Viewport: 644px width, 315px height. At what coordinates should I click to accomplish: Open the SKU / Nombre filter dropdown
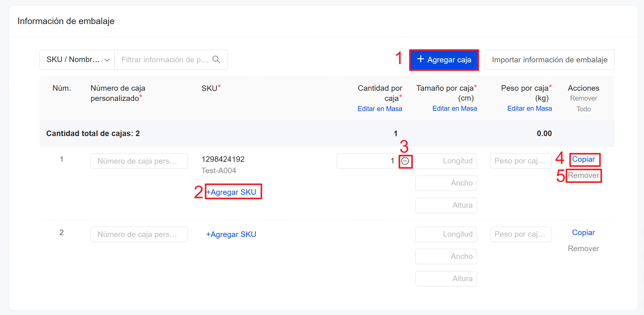[x=77, y=60]
